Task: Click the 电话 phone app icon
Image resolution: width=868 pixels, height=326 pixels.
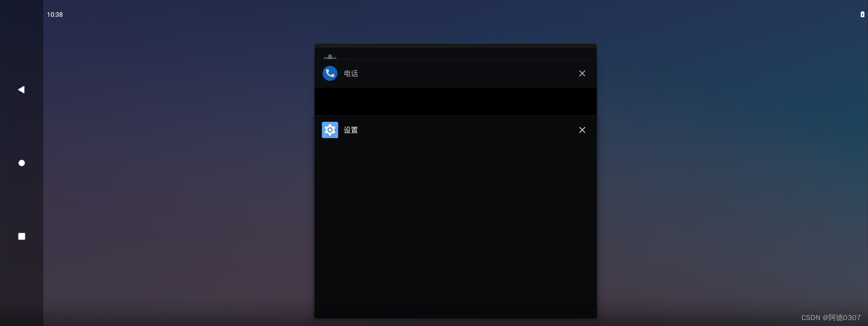Action: coord(330,73)
